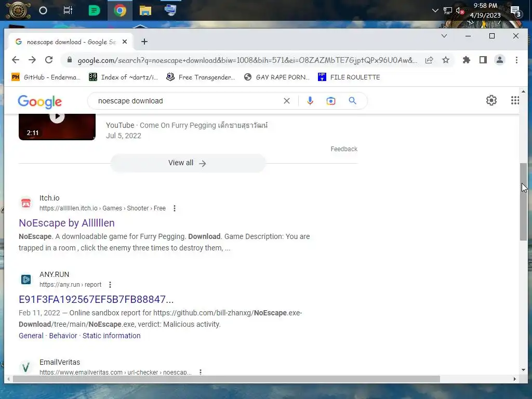Open the Google apps grid
This screenshot has height=399, width=532.
pyautogui.click(x=515, y=100)
